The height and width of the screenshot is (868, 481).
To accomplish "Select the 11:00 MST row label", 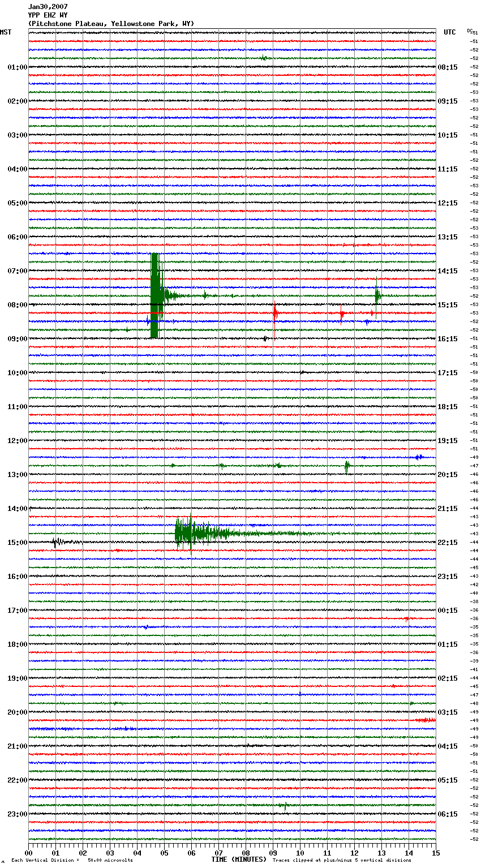I will pyautogui.click(x=17, y=407).
